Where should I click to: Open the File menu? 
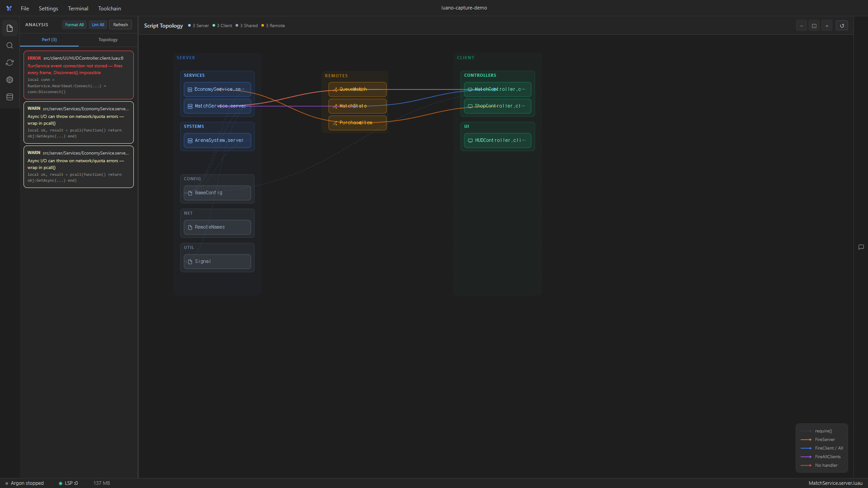click(25, 8)
